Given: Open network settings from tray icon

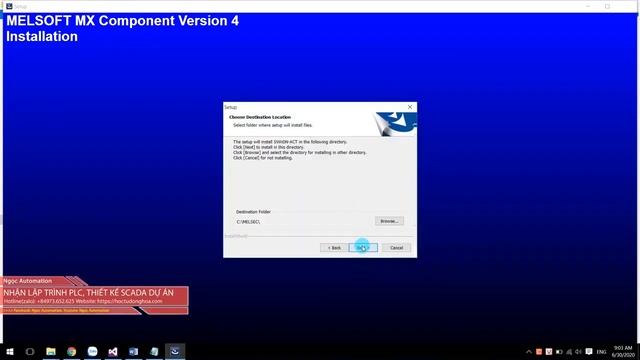Looking at the screenshot, I should click(x=569, y=352).
